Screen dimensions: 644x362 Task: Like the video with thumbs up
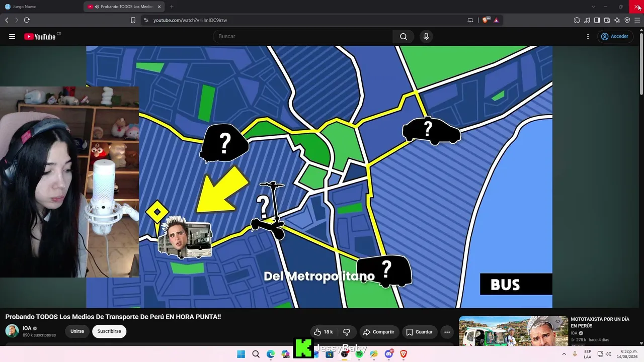tap(324, 332)
